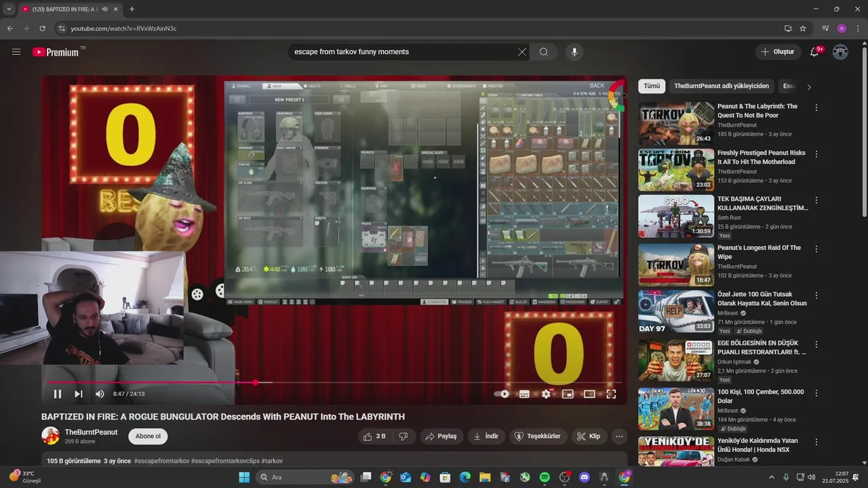Open TheBurntPeanut channel name link

click(x=91, y=432)
